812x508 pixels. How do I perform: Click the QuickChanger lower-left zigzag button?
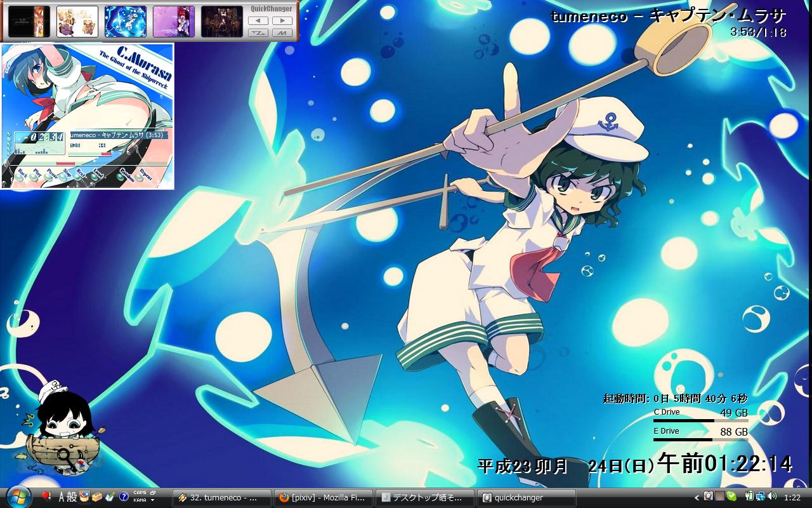258,32
